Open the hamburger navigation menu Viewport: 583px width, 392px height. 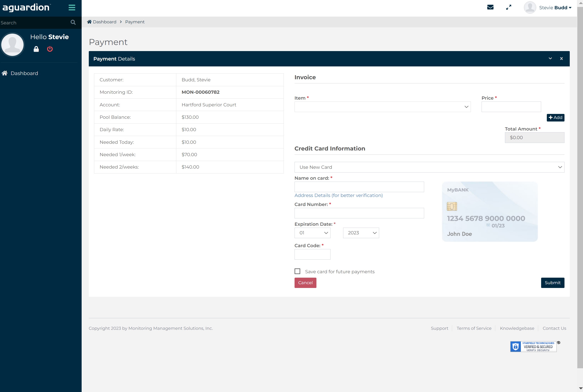72,8
